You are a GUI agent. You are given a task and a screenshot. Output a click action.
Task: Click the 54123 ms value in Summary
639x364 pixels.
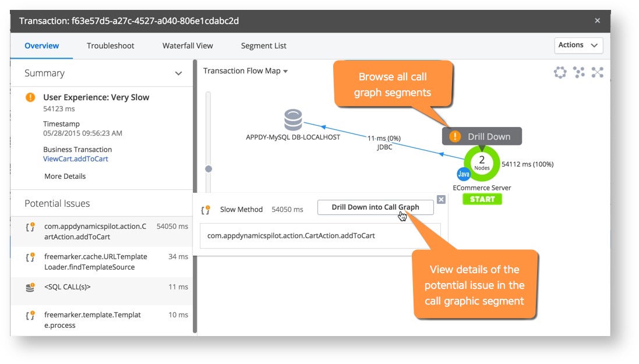[59, 109]
